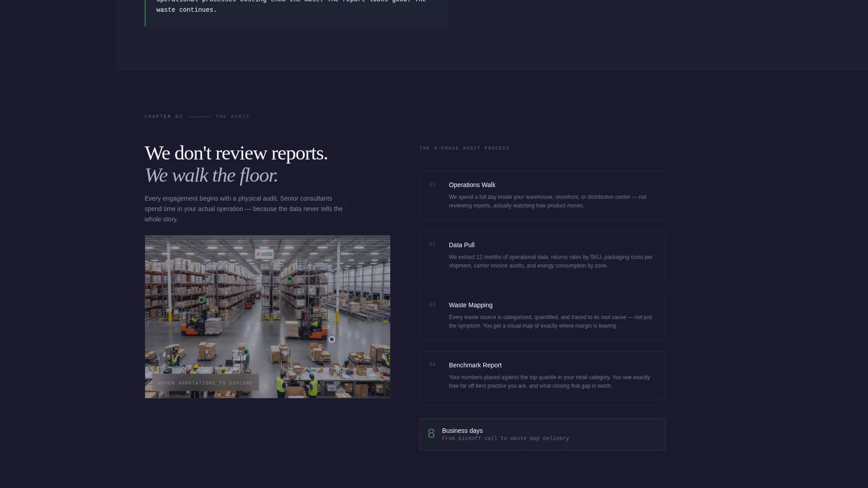
Task: Click the quote text ending 'waste continues.'
Action: pyautogui.click(x=291, y=5)
